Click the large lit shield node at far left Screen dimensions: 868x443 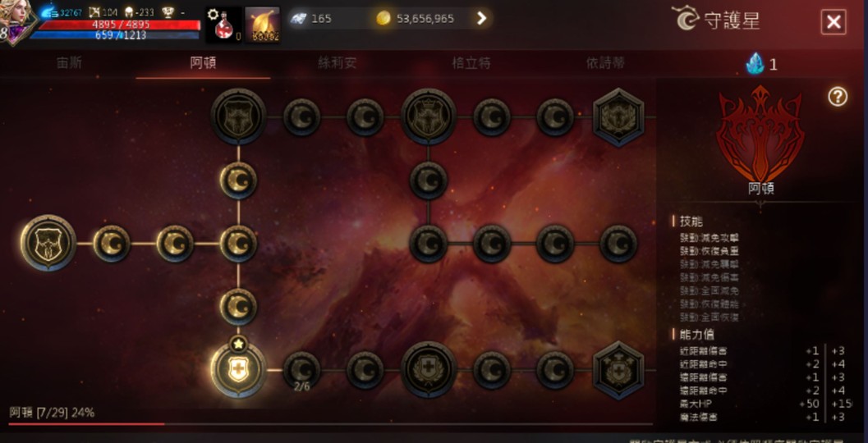[x=48, y=243]
